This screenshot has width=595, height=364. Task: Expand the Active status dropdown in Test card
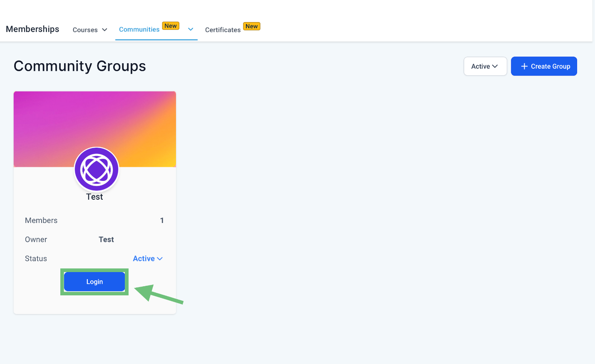148,259
